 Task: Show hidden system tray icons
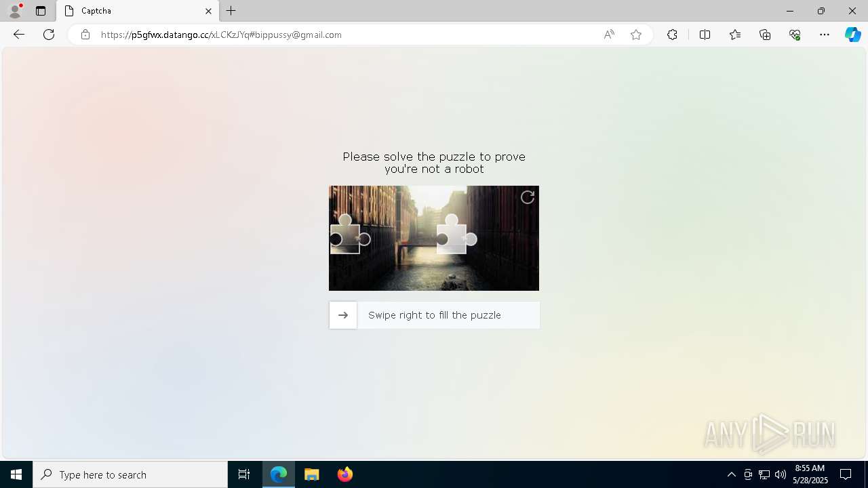731,474
